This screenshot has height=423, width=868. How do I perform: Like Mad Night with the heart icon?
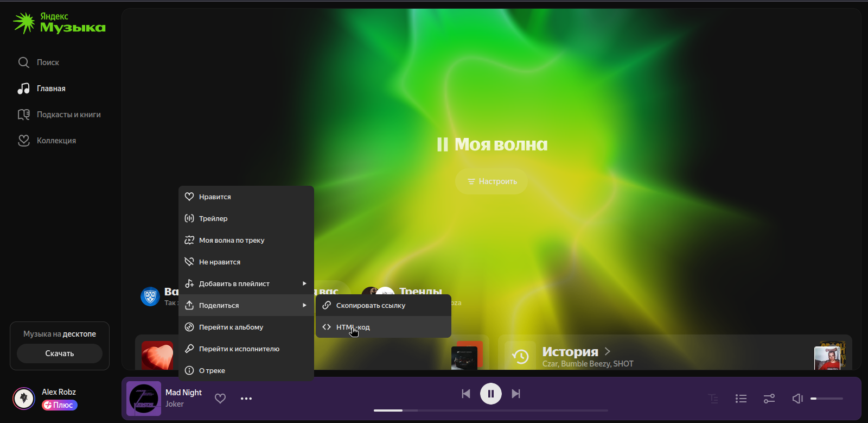220,399
